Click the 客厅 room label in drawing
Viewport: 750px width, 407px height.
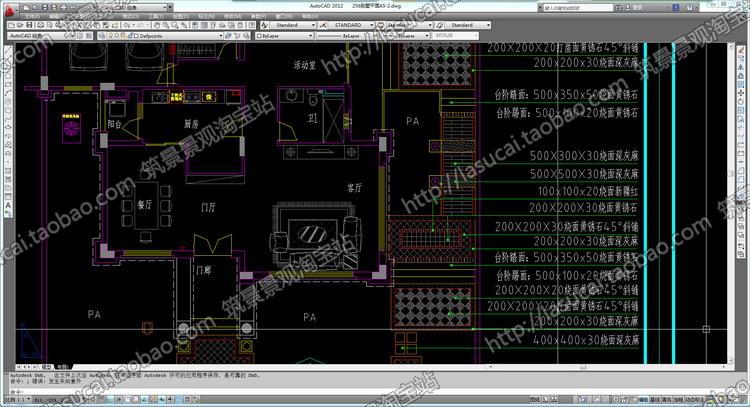pos(354,188)
